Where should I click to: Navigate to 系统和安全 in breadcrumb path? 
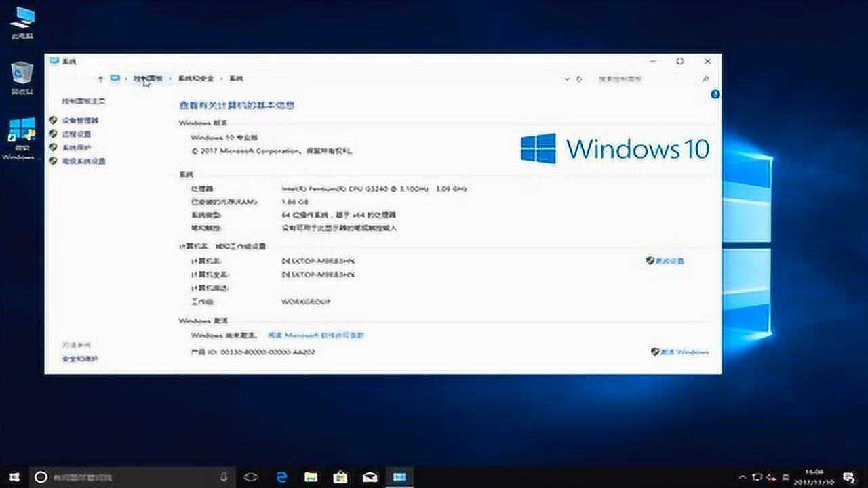coord(195,79)
